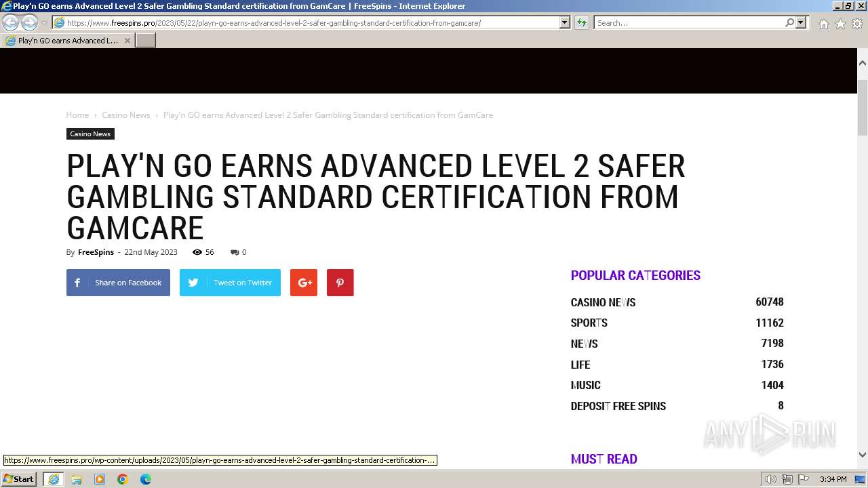
Task: Open the DEPOSIT FREE SPINS category
Action: (618, 406)
